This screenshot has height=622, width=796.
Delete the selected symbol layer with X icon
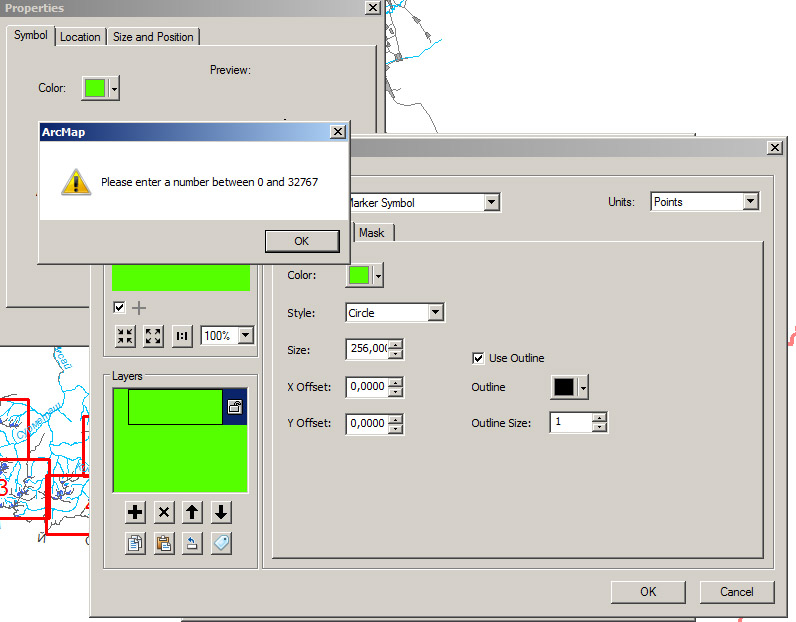[x=164, y=512]
